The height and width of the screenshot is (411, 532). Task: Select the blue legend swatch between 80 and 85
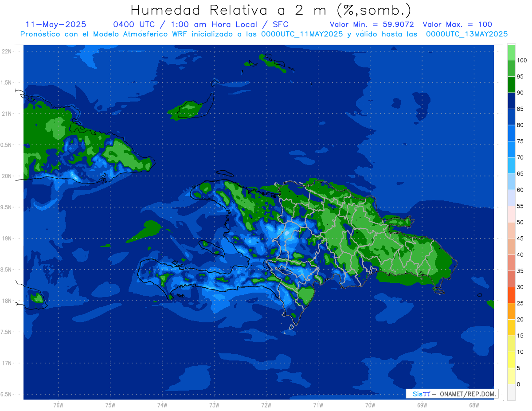[x=511, y=117]
